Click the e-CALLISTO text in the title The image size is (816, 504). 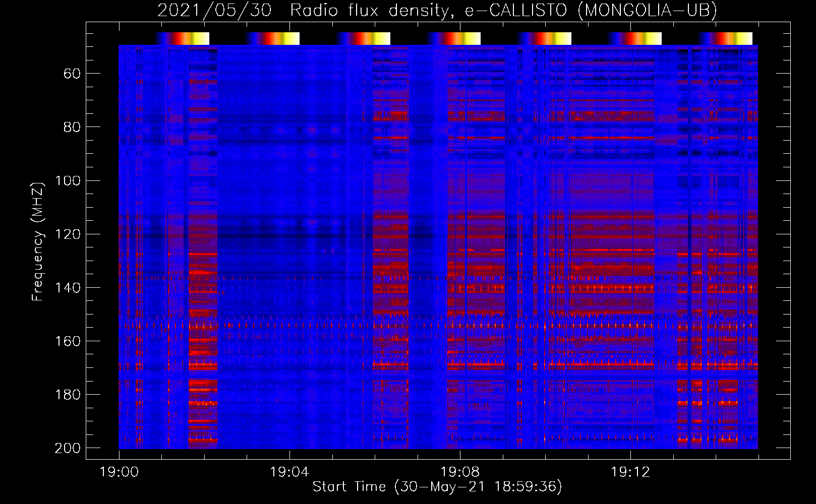(516, 10)
